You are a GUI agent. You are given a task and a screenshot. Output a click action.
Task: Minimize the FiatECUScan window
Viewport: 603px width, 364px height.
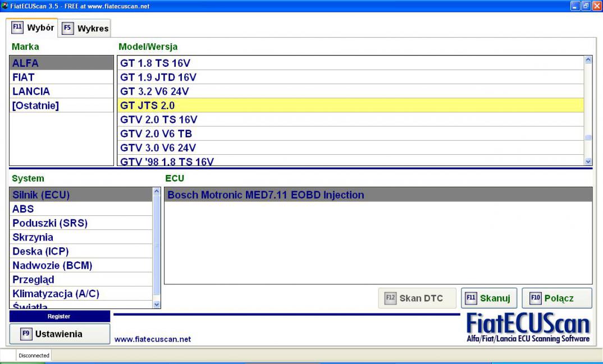coord(575,6)
